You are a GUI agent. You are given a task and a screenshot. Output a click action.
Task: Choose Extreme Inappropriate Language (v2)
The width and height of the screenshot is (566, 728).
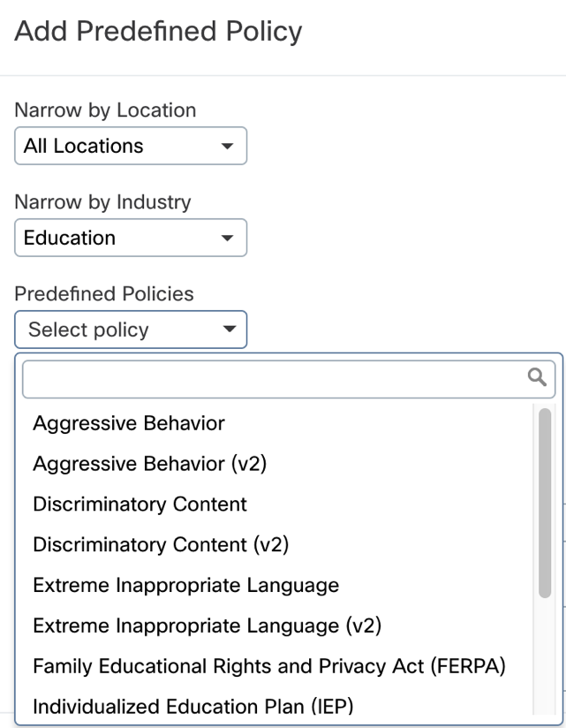point(207,626)
